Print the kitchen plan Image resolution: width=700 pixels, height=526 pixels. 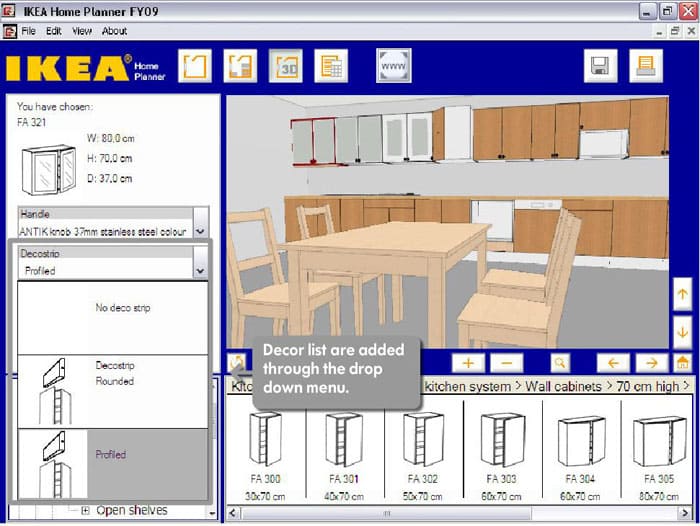pyautogui.click(x=645, y=67)
